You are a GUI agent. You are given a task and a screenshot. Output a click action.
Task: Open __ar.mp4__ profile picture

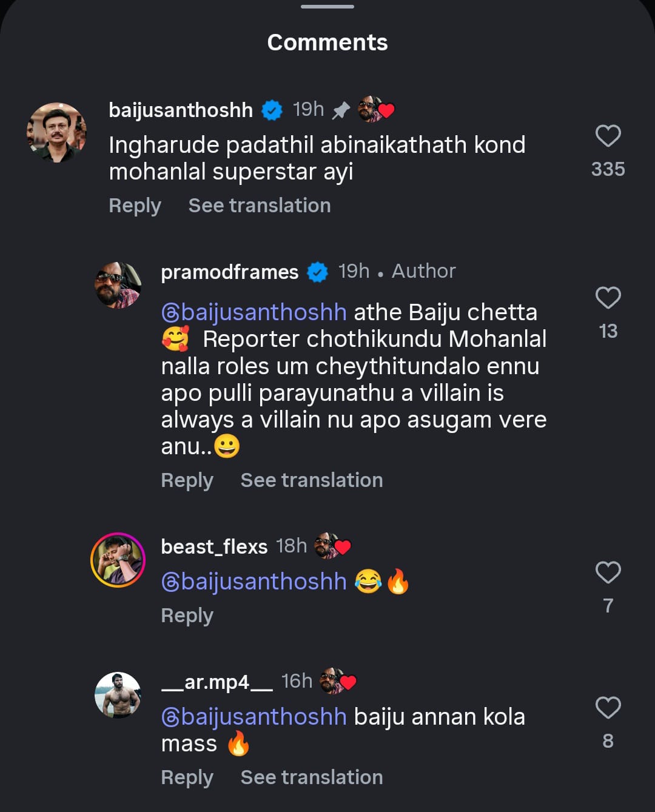118,695
